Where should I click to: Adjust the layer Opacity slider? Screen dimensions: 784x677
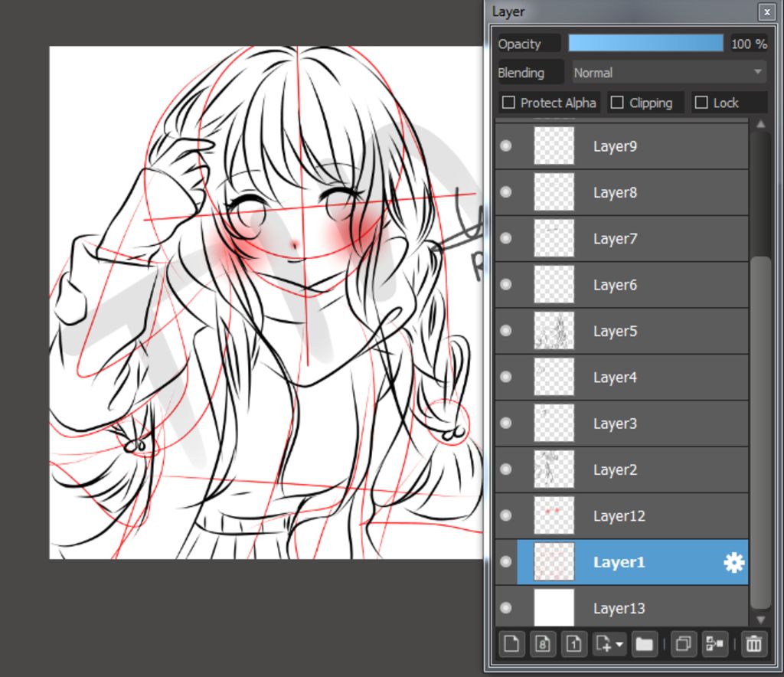[x=645, y=44]
